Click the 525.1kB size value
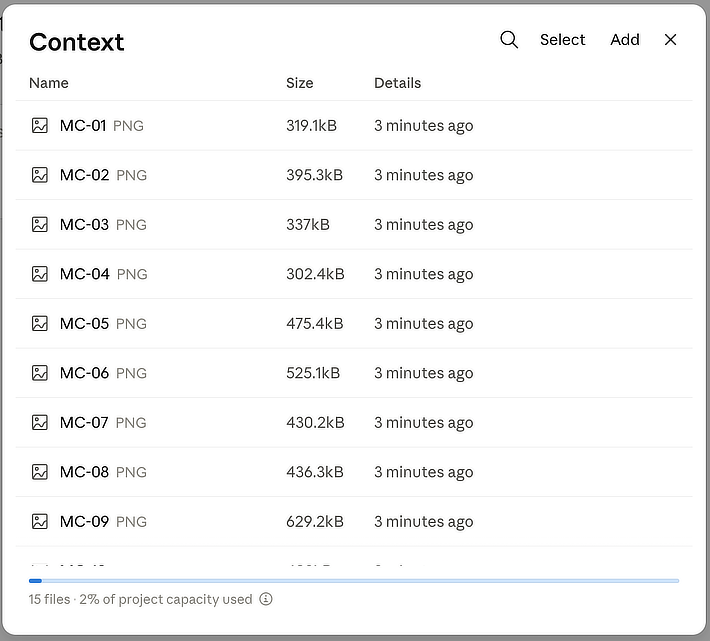The height and width of the screenshot is (641, 710). (x=313, y=373)
